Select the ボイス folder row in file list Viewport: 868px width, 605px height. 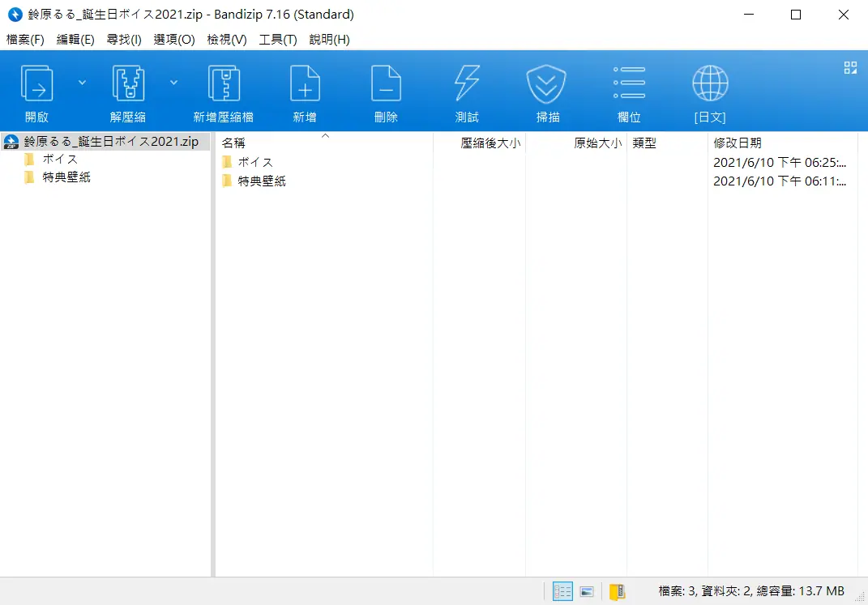tap(536, 162)
